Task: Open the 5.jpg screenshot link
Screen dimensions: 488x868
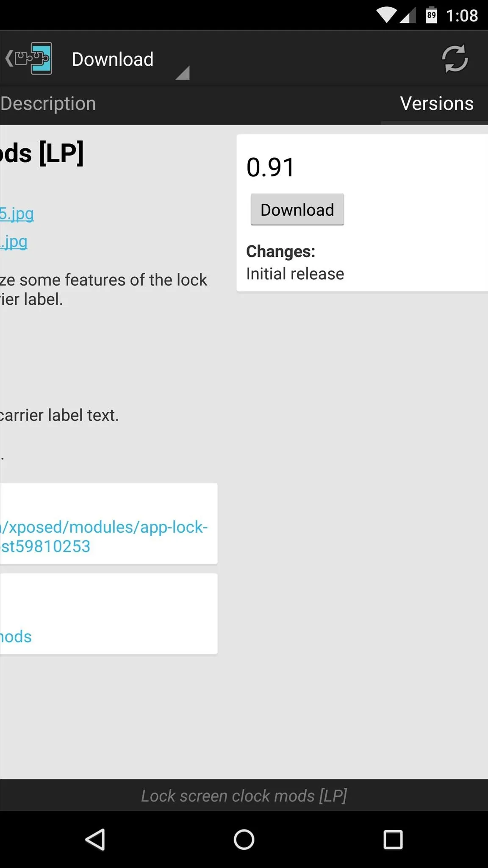Action: (x=17, y=214)
